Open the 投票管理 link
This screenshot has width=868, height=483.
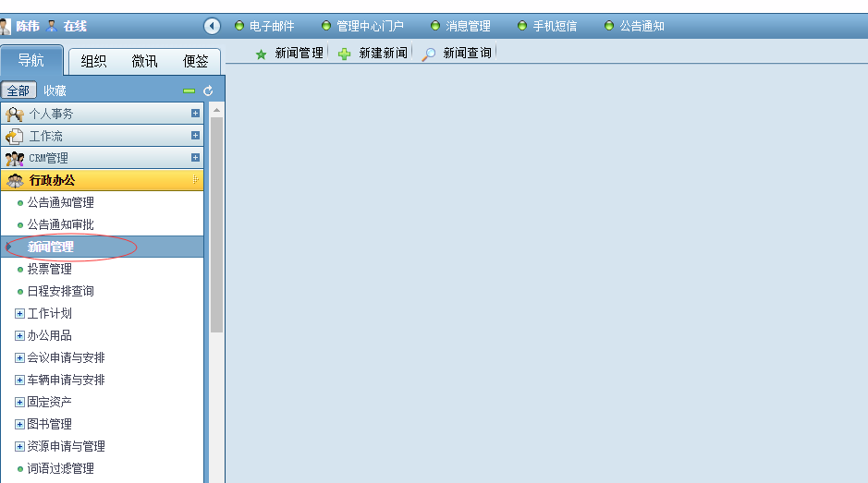click(49, 269)
